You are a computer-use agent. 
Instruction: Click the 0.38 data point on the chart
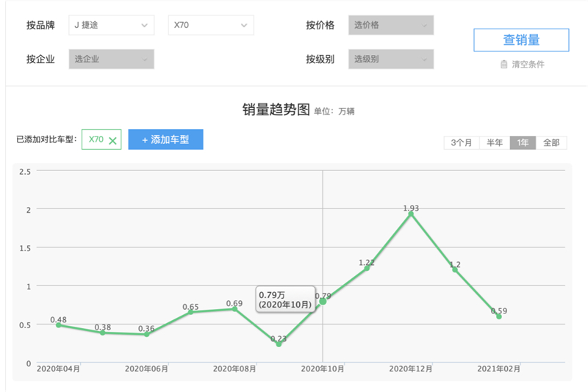tap(102, 333)
